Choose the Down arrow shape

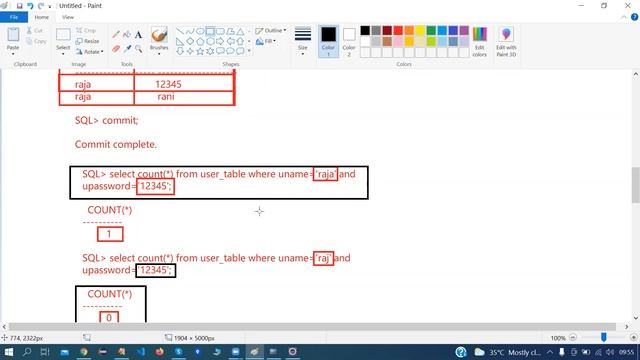[x=180, y=51]
